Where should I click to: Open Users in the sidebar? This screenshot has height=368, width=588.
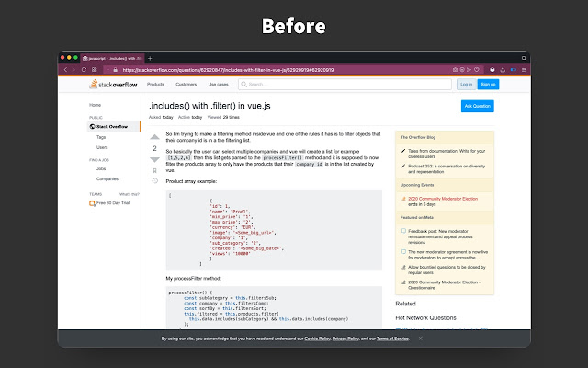click(102, 147)
